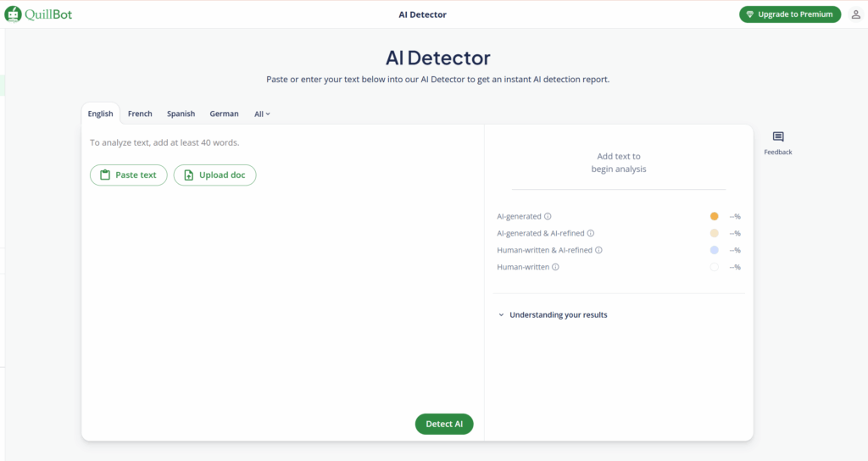
Task: Click the green Detect AI button
Action: pyautogui.click(x=444, y=424)
